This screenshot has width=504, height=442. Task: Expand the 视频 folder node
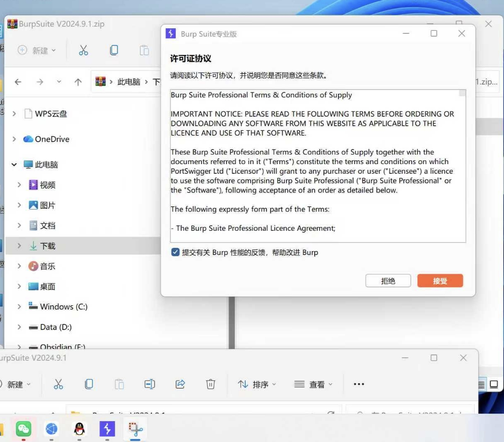point(19,185)
